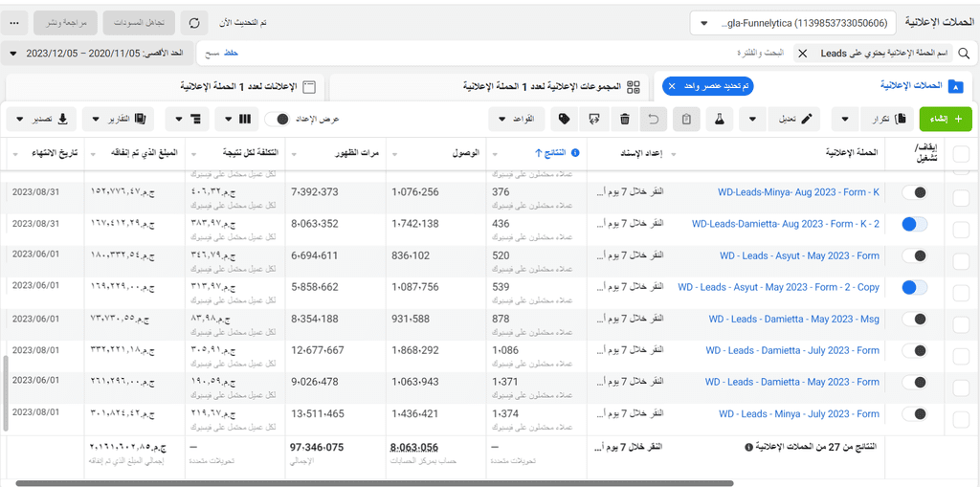The height and width of the screenshot is (487, 980).
Task: Switch to المجموعات الإعلانية tab
Action: pos(490,87)
